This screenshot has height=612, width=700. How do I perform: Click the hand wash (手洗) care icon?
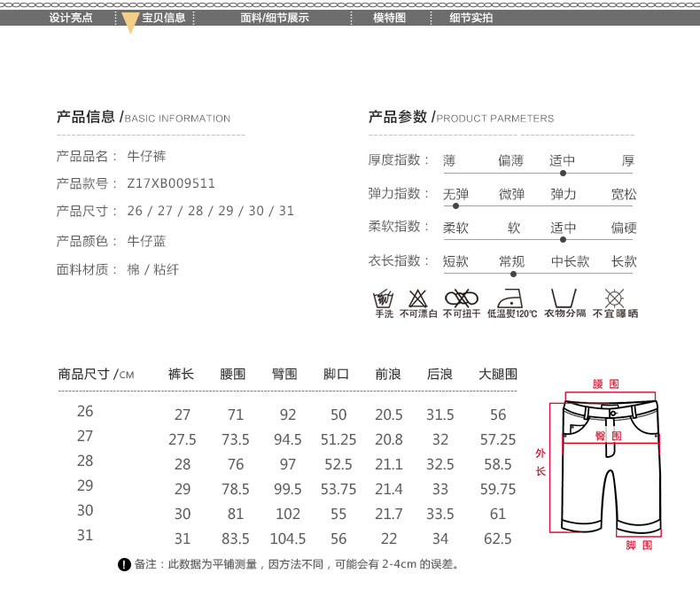pyautogui.click(x=384, y=298)
